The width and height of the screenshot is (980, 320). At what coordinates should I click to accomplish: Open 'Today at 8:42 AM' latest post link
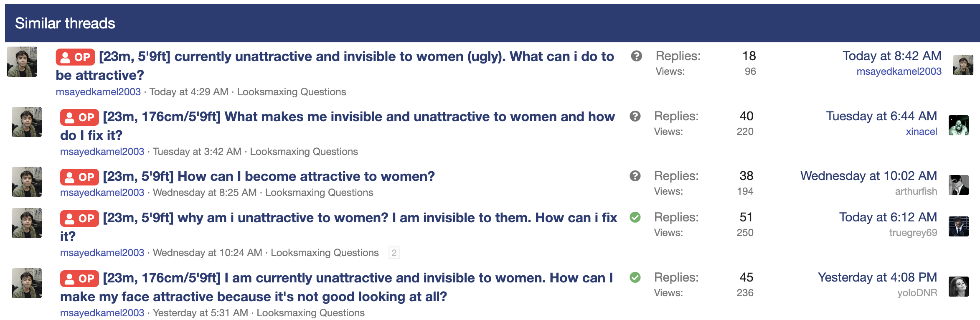pyautogui.click(x=892, y=56)
